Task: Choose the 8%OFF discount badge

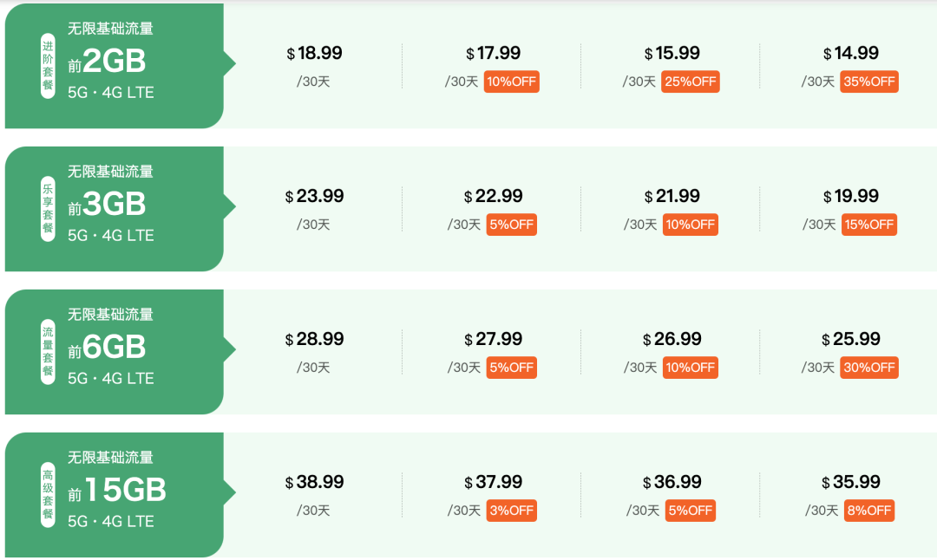Action: (869, 511)
